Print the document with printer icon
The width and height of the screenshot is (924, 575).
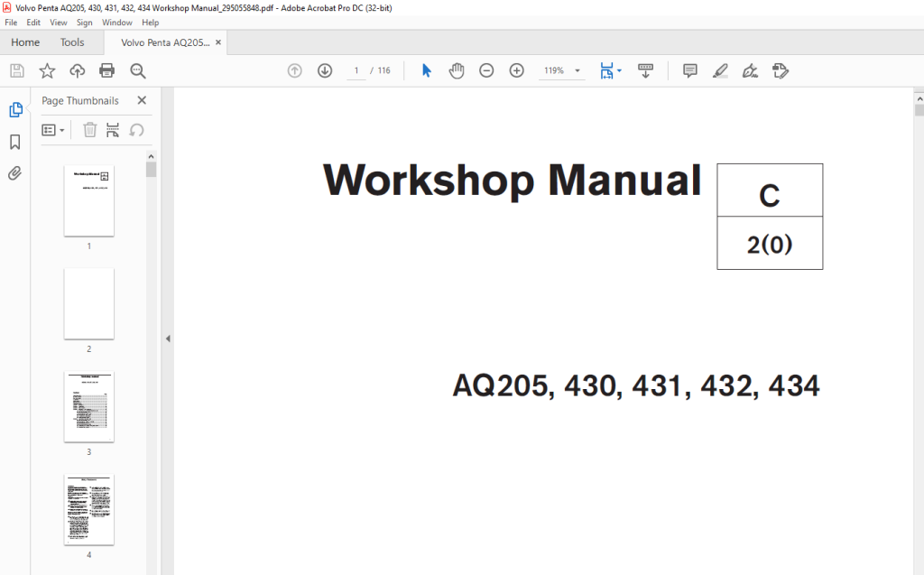point(106,70)
